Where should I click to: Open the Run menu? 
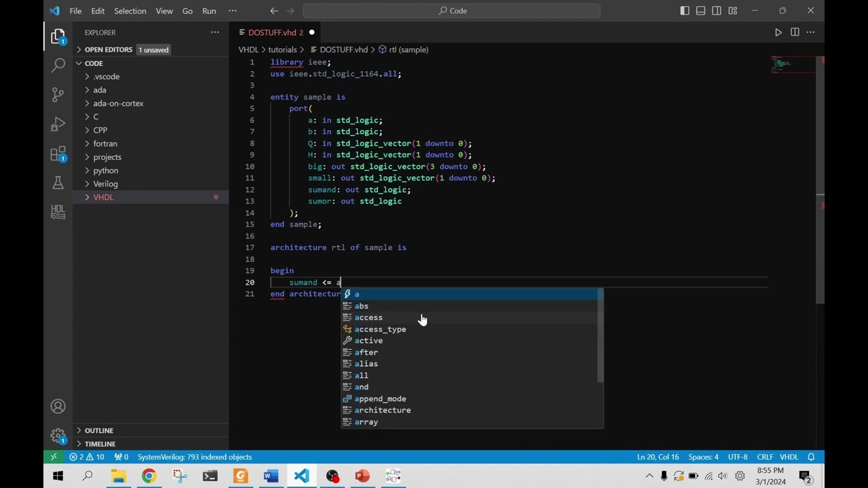(209, 11)
